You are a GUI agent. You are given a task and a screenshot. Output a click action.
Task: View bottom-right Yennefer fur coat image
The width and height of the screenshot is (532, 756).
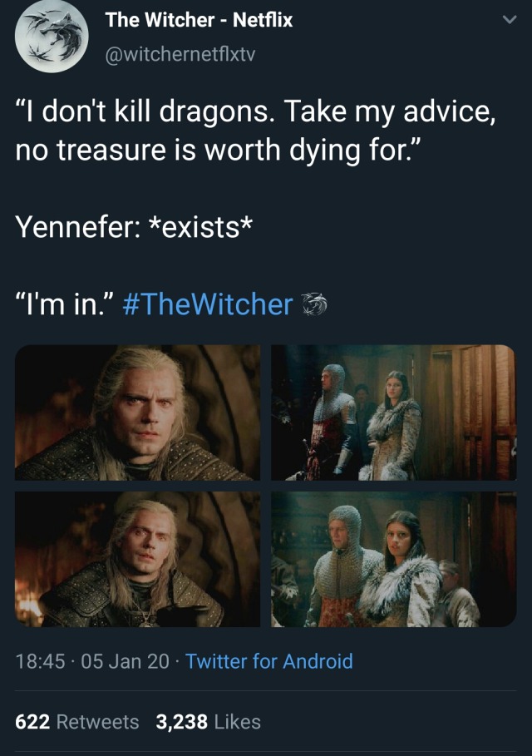pos(394,559)
